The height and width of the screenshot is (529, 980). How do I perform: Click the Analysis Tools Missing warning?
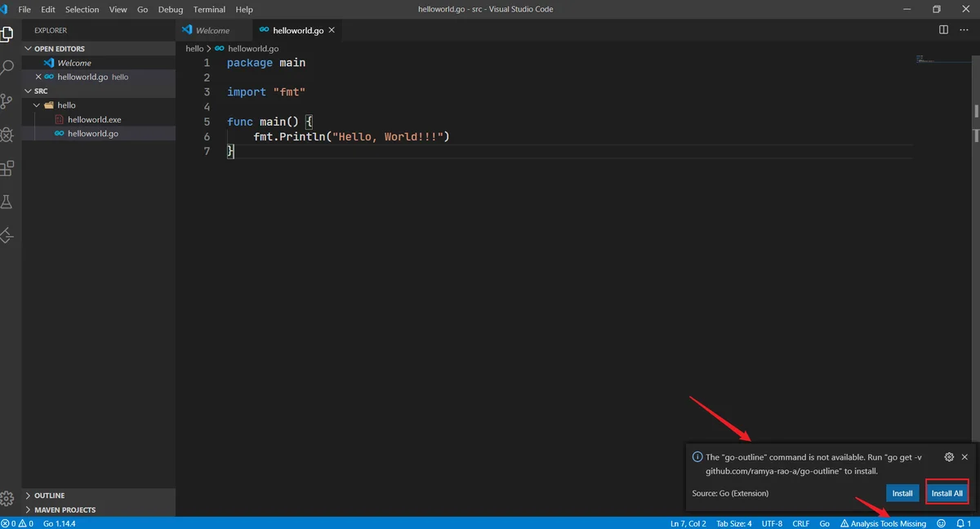(x=883, y=523)
